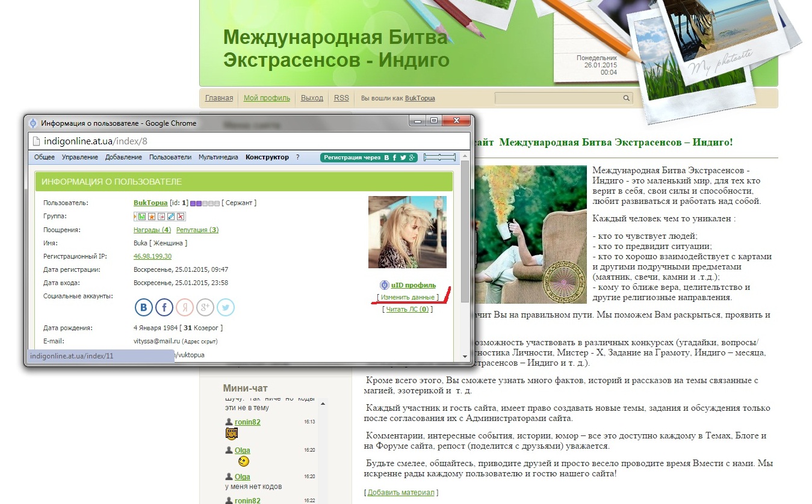Click name value Buka [ Женщина ]
The image size is (812, 504).
pos(160,243)
